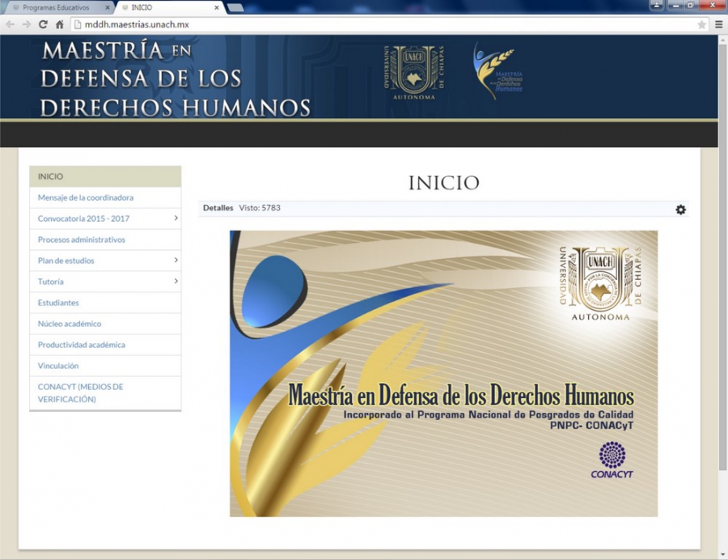Screen dimensions: 728x560
Task: Open the Chrome hamburger menu
Action: pyautogui.click(x=719, y=24)
